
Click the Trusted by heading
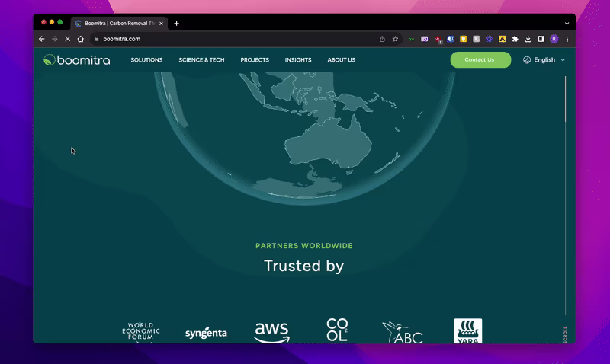pyautogui.click(x=303, y=266)
